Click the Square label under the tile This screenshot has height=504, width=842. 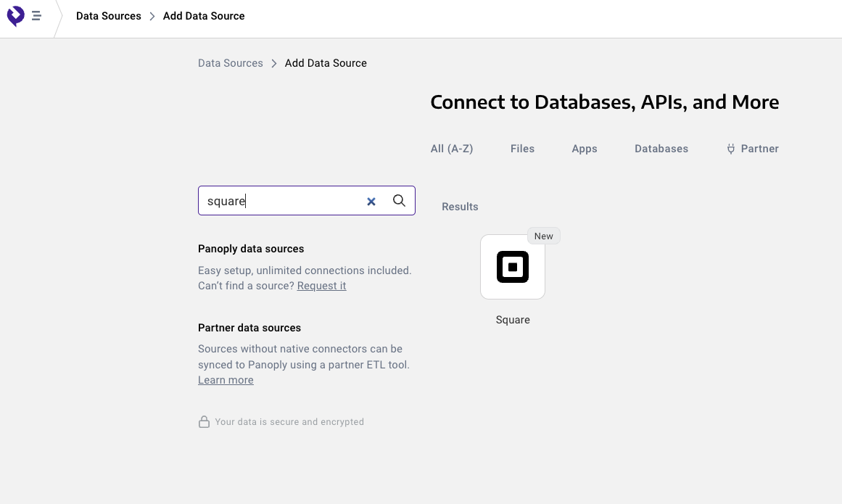point(513,320)
